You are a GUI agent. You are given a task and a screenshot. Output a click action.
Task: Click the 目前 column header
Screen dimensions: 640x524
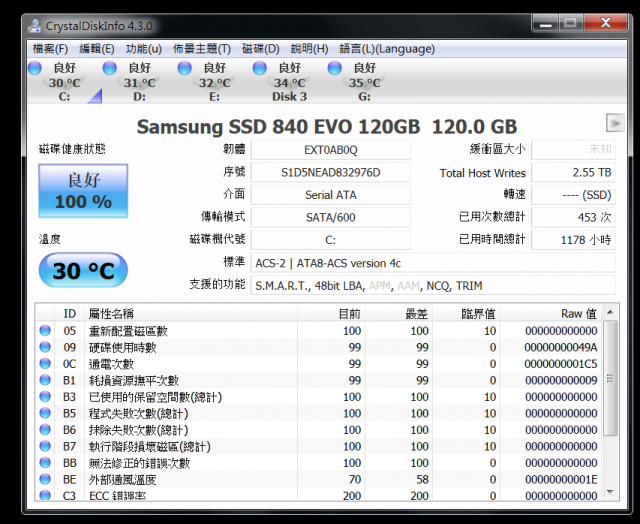coord(331,313)
